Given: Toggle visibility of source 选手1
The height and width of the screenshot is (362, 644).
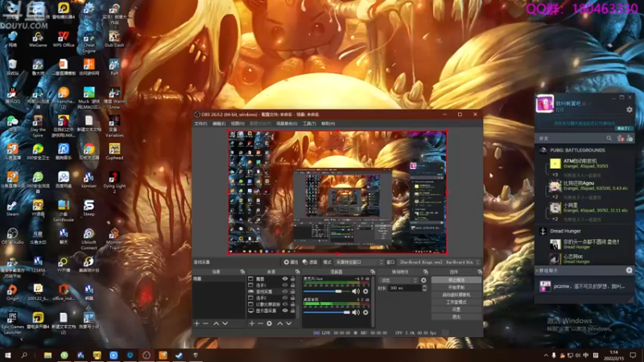Looking at the screenshot, I should click(x=285, y=286).
